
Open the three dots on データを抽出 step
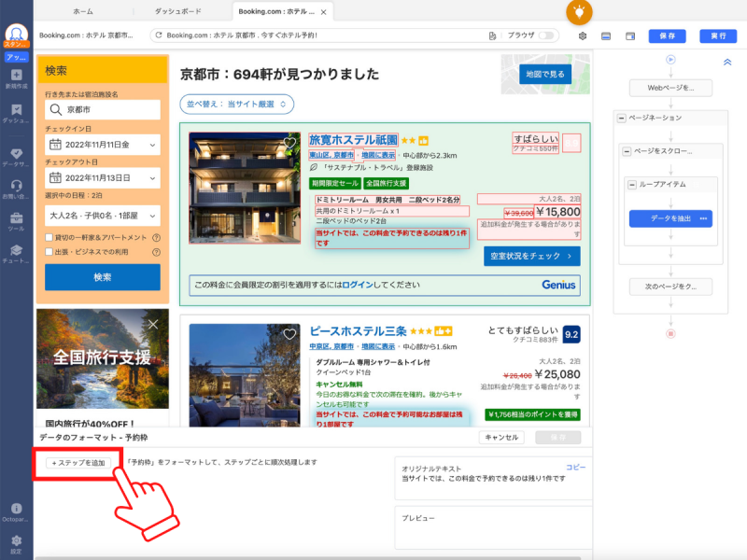click(703, 218)
